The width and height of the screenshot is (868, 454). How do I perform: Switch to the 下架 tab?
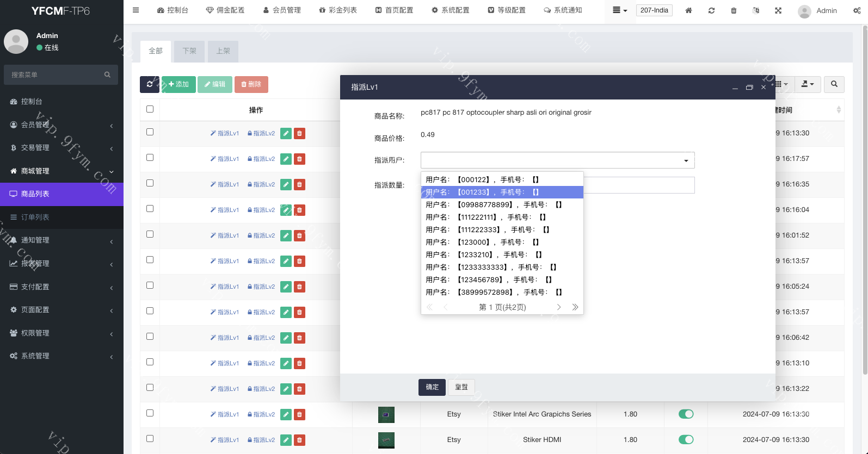(x=189, y=51)
